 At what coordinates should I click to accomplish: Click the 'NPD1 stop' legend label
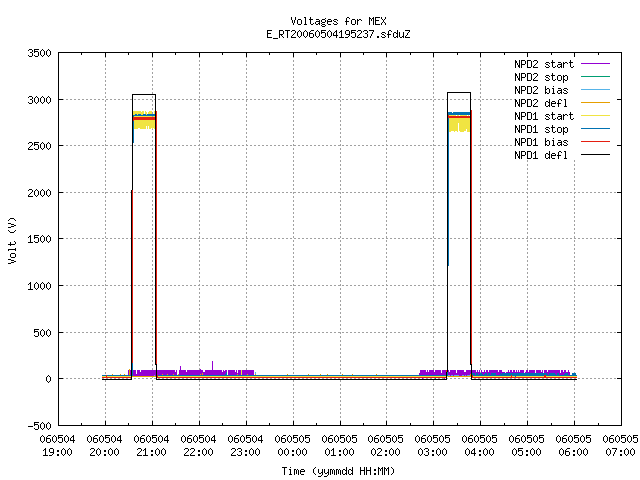(x=541, y=129)
